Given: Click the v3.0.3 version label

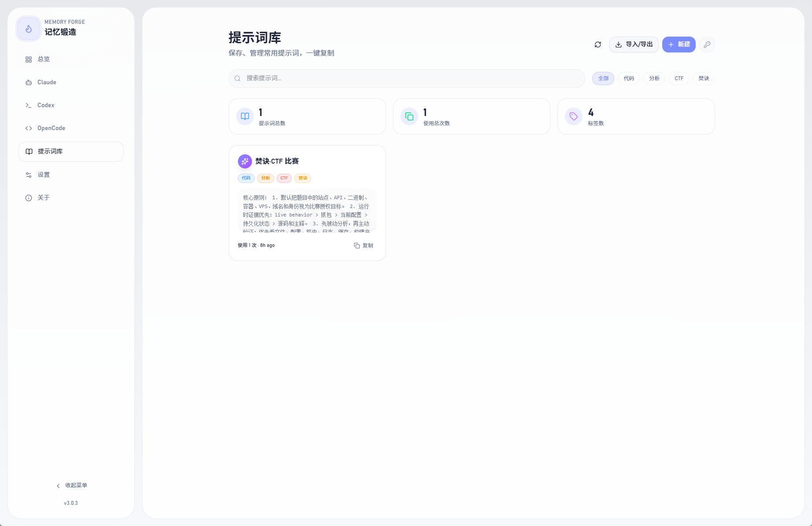Looking at the screenshot, I should tap(71, 503).
